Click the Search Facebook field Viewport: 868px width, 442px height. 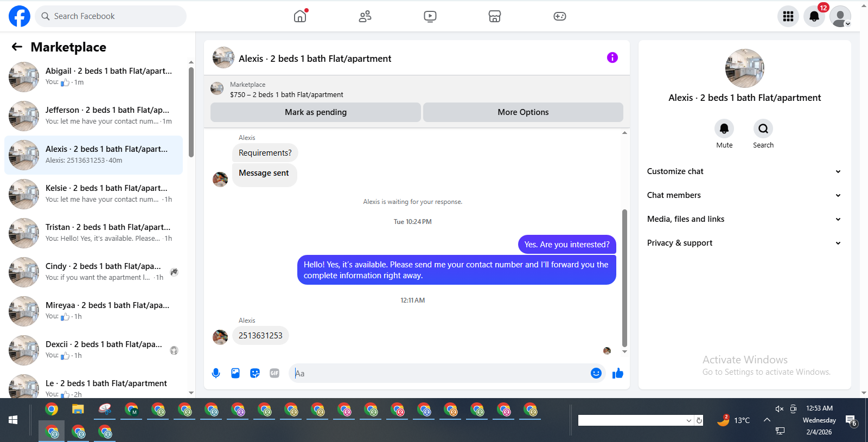[111, 16]
